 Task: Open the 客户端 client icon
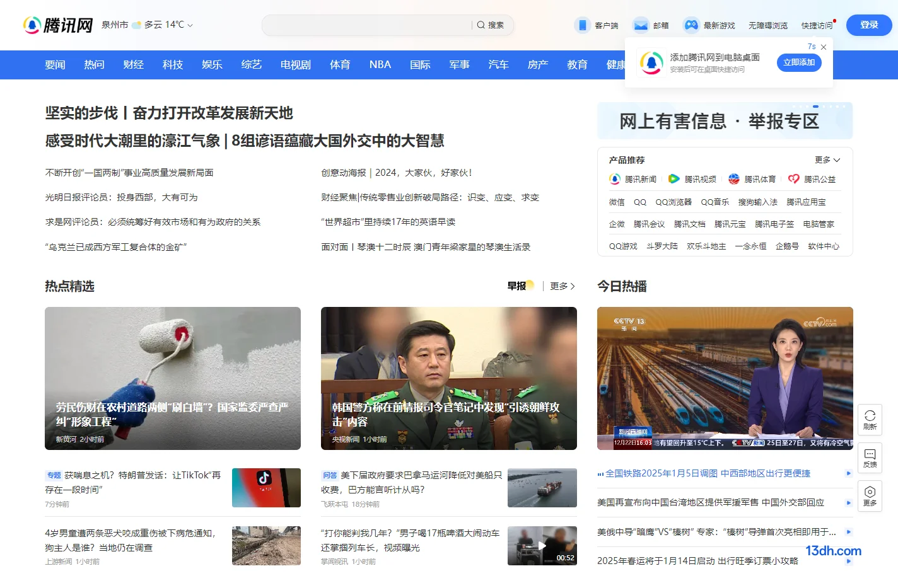pyautogui.click(x=582, y=25)
